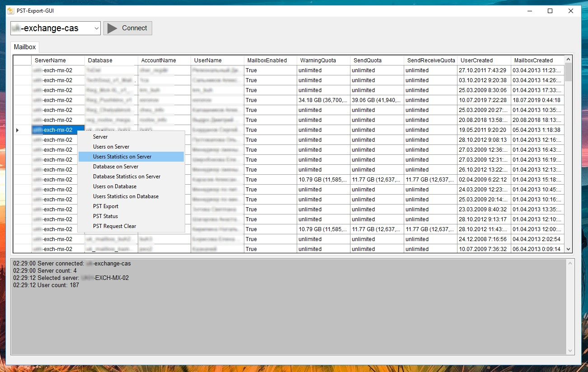
Task: Click the grid's vertical scrollbar down arrow
Action: (x=569, y=249)
